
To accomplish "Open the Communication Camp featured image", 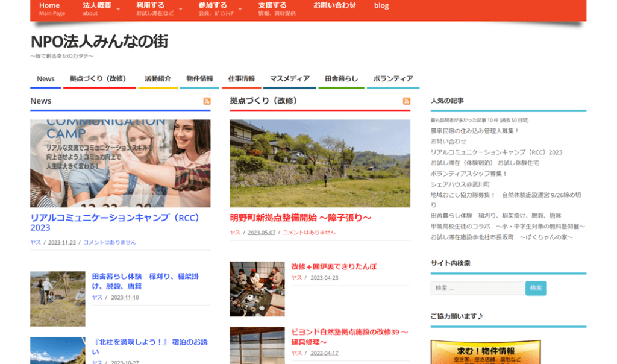I will click(x=121, y=163).
